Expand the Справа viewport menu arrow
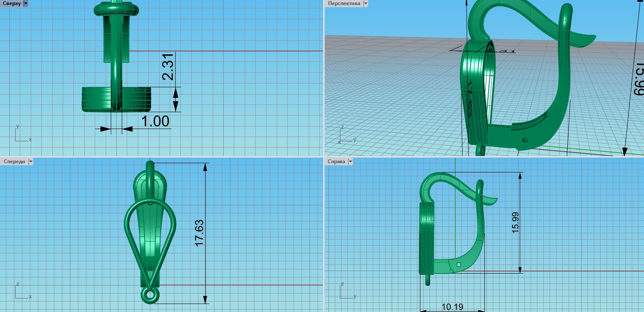This screenshot has width=644, height=312. 350,161
